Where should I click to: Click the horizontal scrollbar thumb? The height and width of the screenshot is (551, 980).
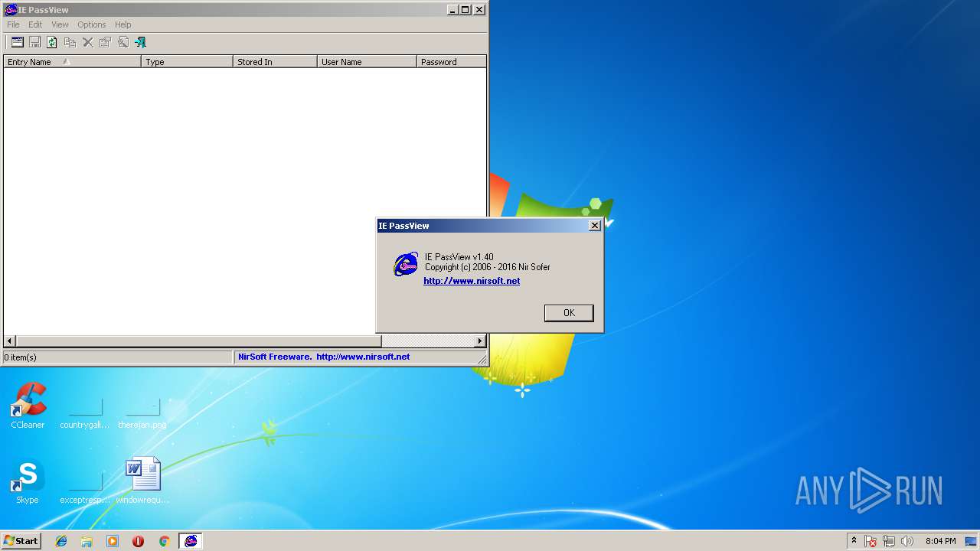point(199,341)
